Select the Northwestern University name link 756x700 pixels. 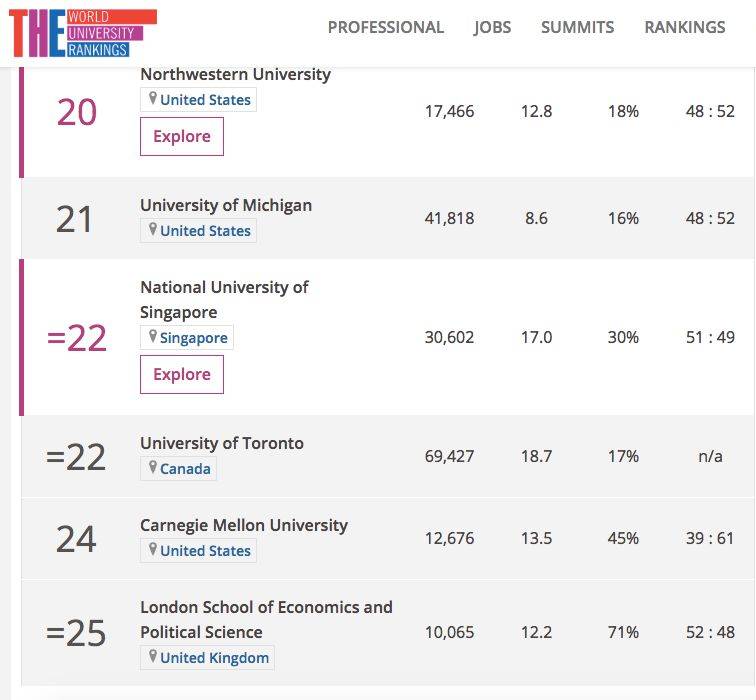[x=235, y=74]
